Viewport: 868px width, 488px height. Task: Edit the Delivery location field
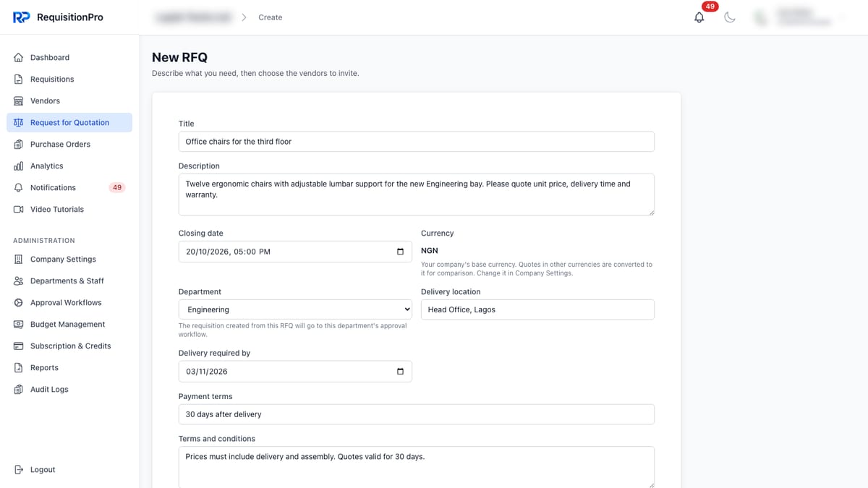coord(537,309)
